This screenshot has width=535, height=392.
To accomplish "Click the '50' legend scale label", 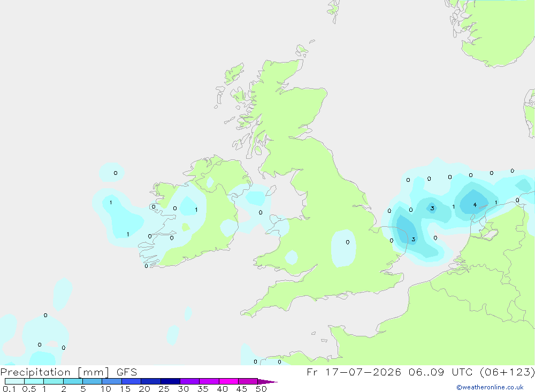I will point(261,389).
